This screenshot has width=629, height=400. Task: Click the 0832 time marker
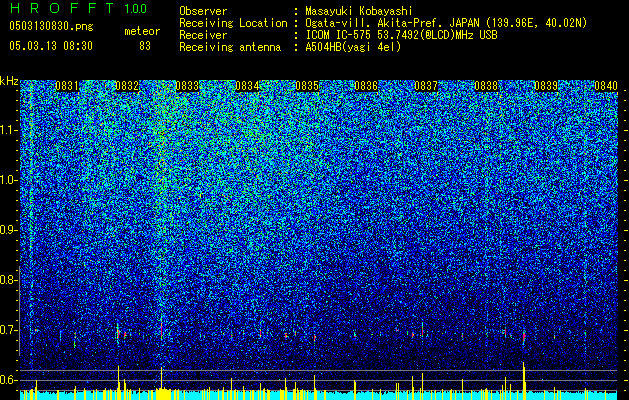tap(127, 86)
